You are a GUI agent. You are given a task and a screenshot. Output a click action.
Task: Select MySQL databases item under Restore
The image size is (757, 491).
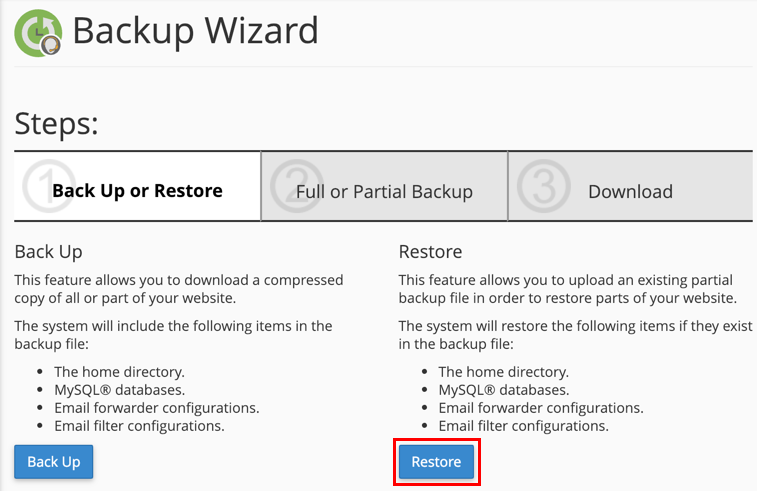coord(504,390)
